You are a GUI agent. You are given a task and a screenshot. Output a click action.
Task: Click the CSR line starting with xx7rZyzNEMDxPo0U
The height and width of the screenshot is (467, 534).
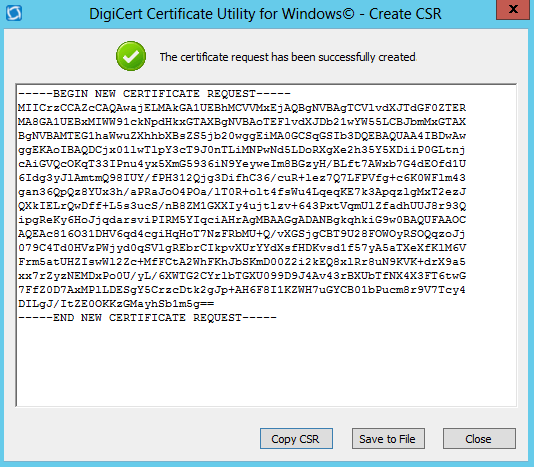[x=242, y=276]
